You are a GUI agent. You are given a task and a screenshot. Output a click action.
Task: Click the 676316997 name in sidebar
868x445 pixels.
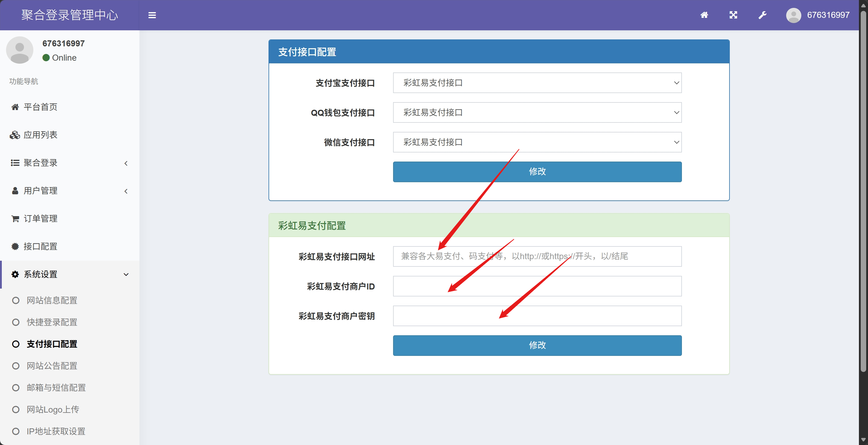coord(63,43)
